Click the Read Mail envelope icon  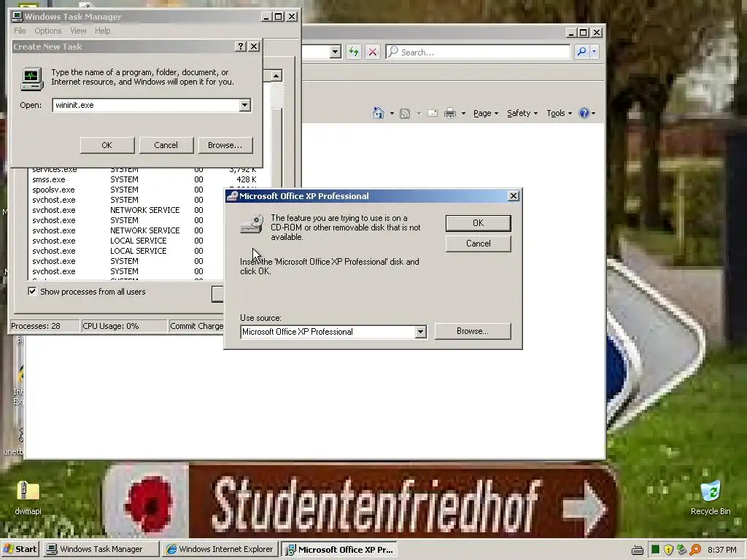433,113
